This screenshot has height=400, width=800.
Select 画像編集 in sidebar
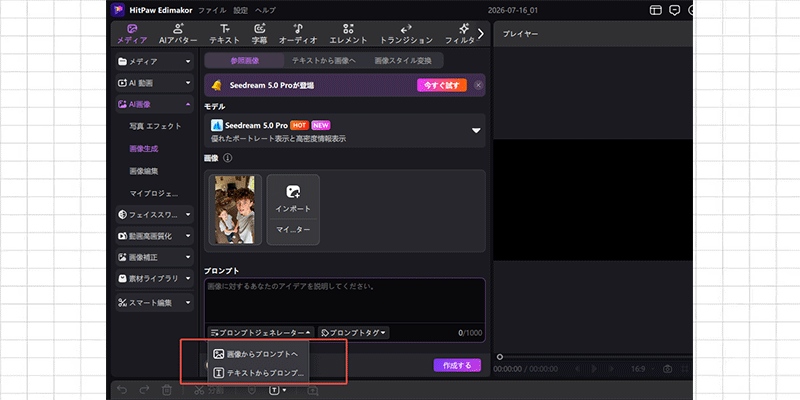tap(144, 171)
